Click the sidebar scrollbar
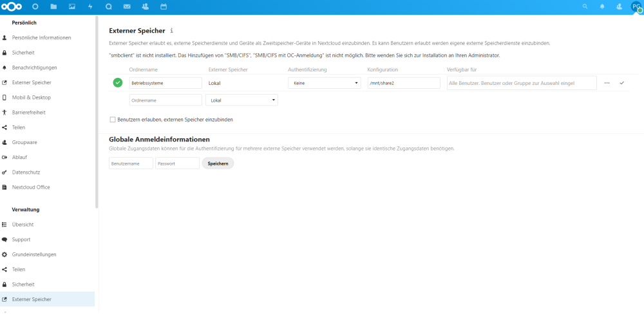The height and width of the screenshot is (314, 644). (x=97, y=112)
